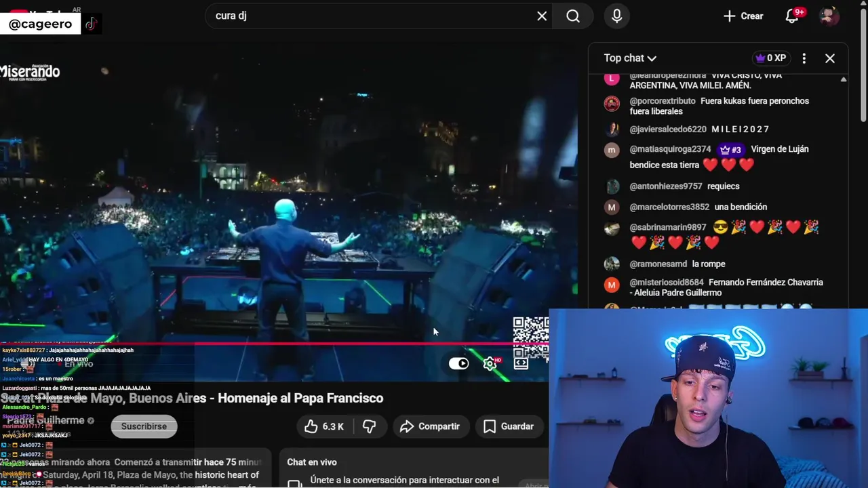This screenshot has width=868, height=488.
Task: Click username @javiersalcedo6220 in chat
Action: (x=668, y=129)
